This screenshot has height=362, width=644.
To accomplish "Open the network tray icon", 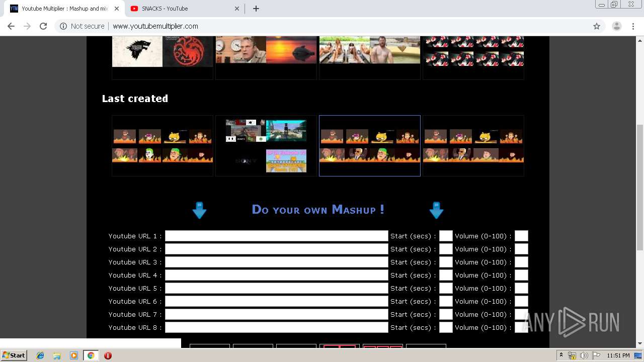I will (x=572, y=355).
